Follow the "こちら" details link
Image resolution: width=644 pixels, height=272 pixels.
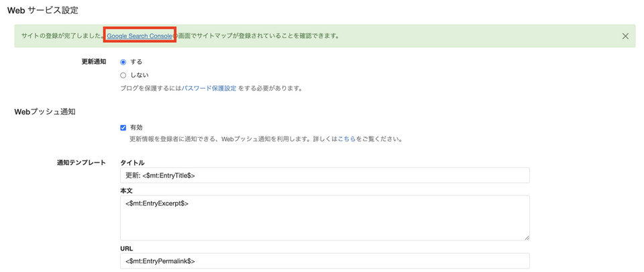pyautogui.click(x=346, y=140)
